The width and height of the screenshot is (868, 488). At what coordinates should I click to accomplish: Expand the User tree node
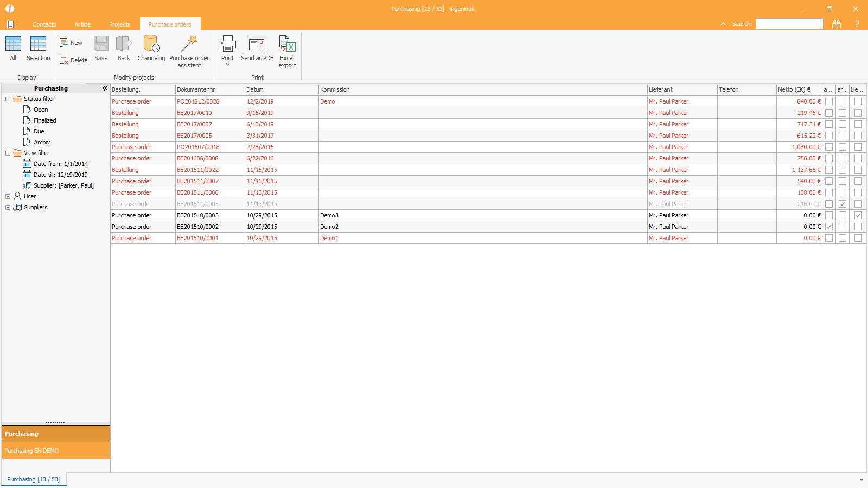[x=8, y=196]
